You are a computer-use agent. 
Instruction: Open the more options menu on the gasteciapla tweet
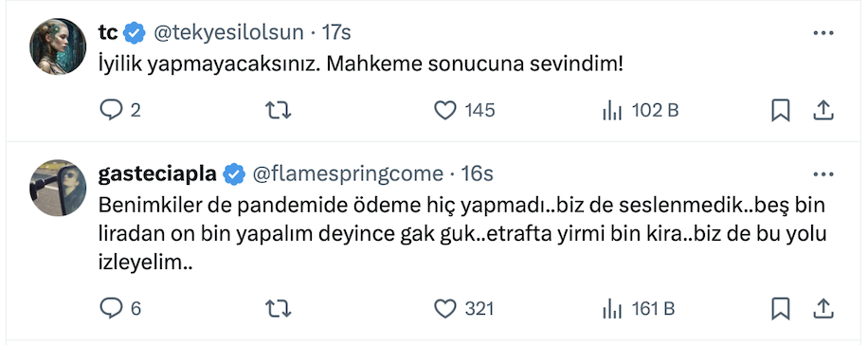[823, 174]
